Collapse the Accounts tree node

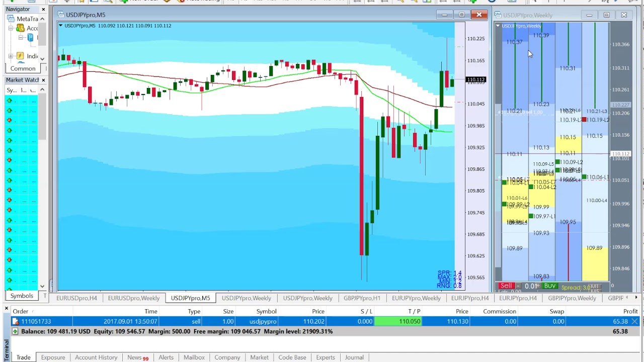pos(11,28)
